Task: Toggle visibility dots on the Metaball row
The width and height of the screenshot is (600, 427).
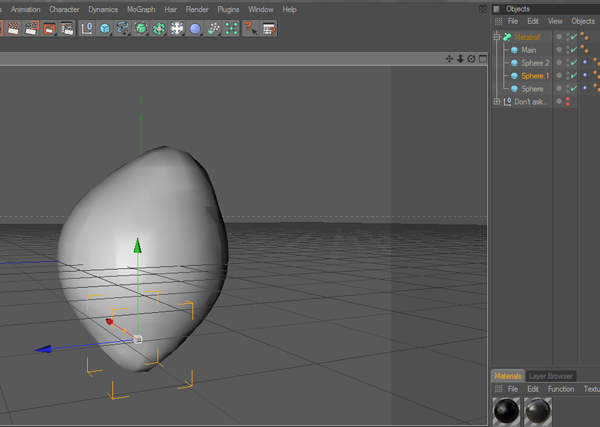Action: pyautogui.click(x=568, y=37)
